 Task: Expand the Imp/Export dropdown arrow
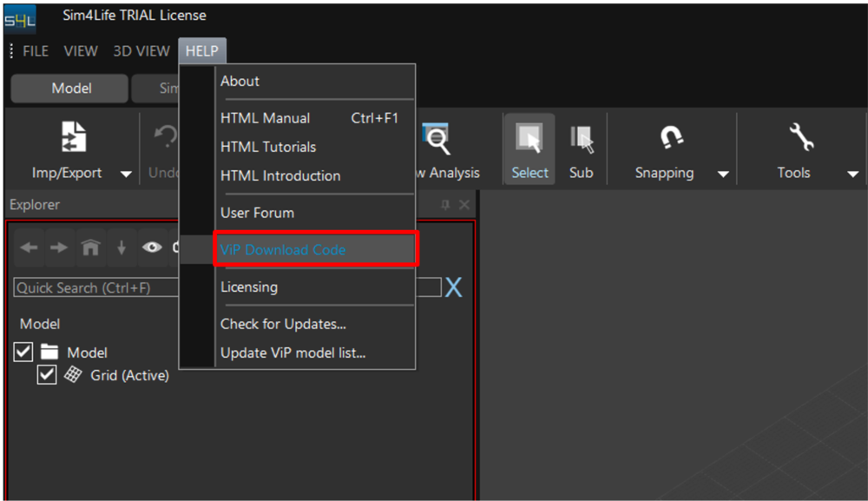[126, 175]
